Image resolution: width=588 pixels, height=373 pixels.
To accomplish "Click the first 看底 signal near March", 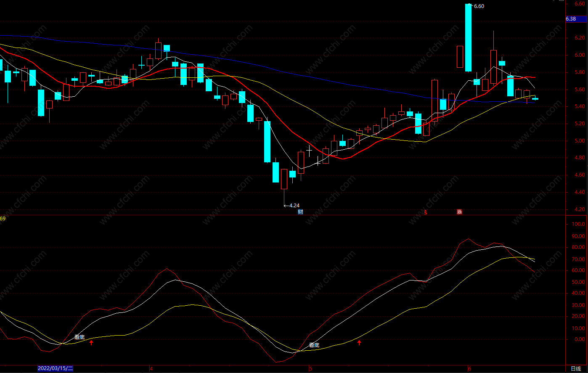I will tap(79, 337).
